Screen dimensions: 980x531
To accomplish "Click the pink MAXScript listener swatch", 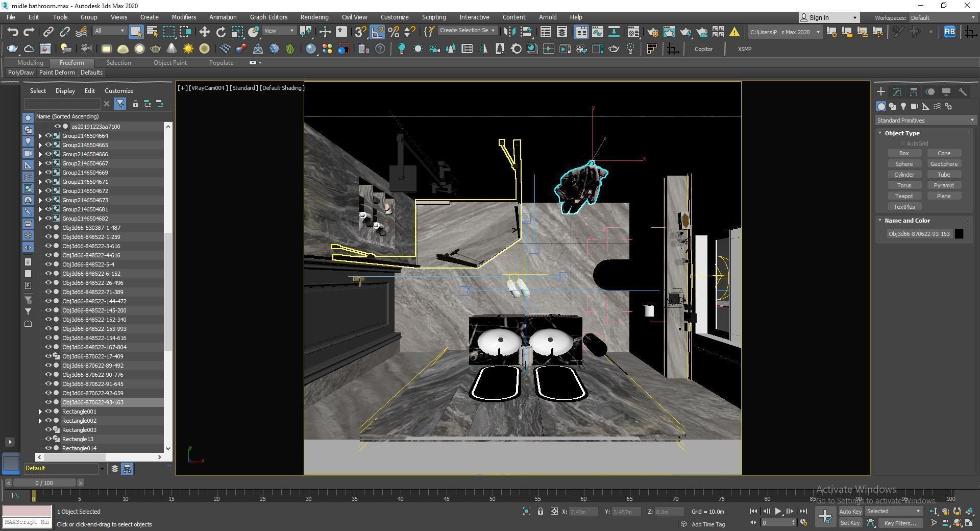I will pos(27,511).
